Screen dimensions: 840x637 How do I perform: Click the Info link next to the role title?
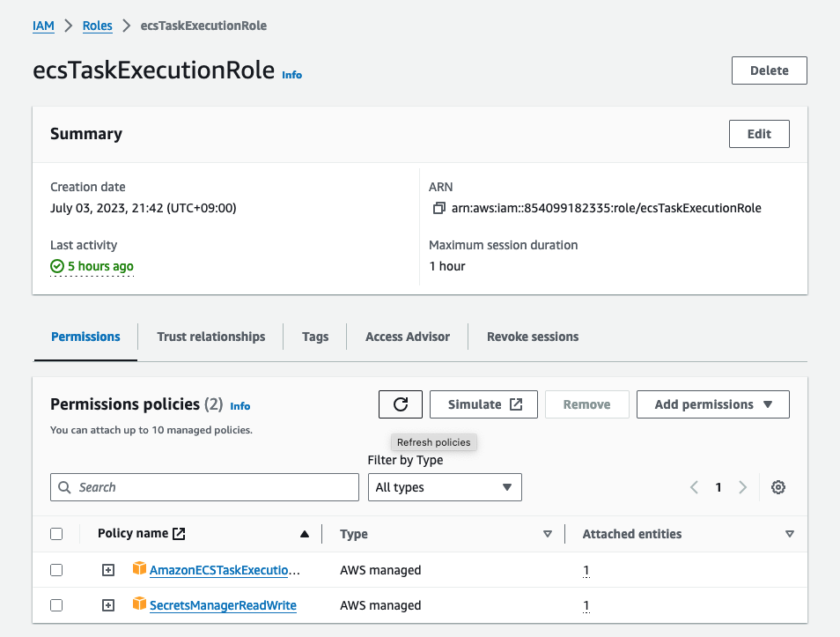tap(292, 75)
